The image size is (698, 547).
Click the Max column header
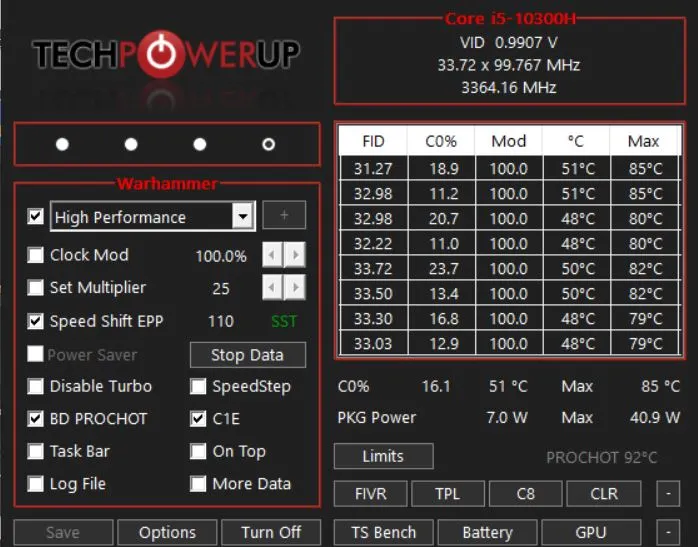644,141
